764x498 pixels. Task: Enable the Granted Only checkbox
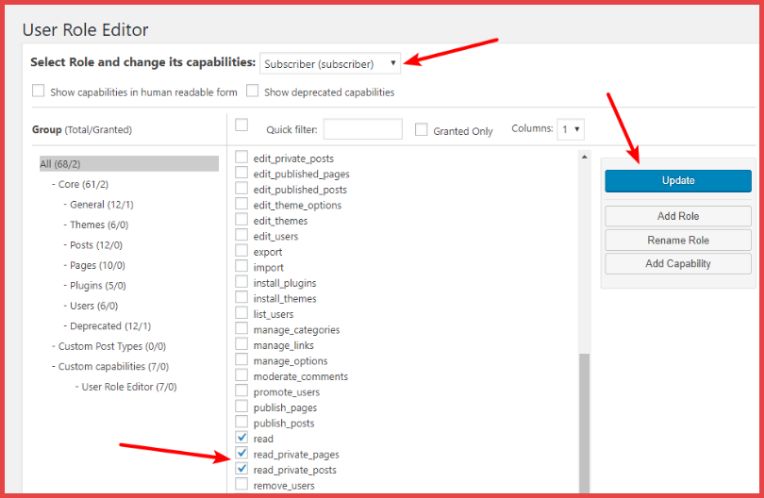coord(421,130)
